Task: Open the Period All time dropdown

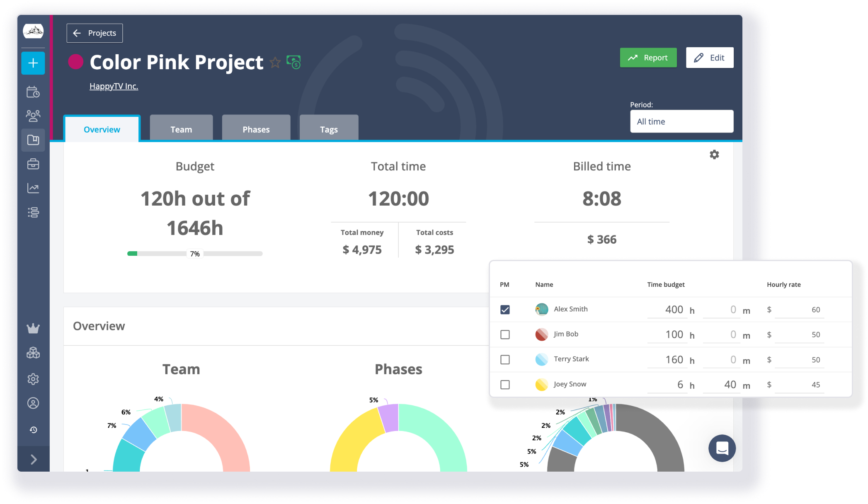Action: point(681,121)
